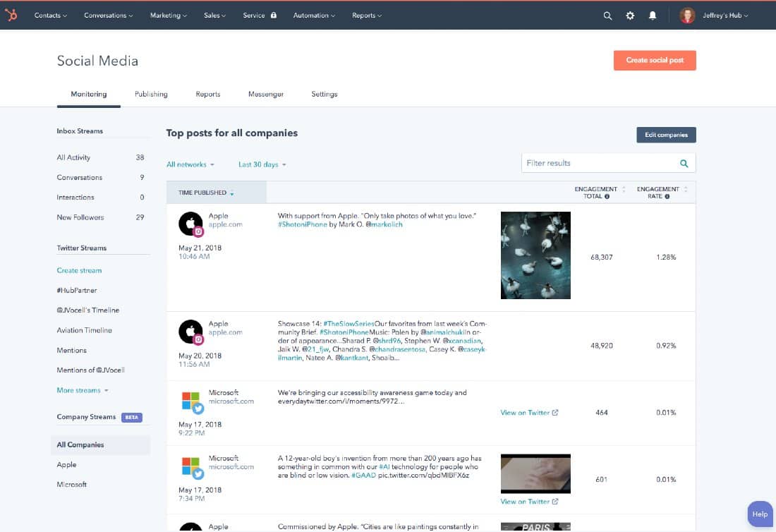The image size is (776, 532).
Task: Click the HubSpot sprocket logo
Action: (11, 15)
